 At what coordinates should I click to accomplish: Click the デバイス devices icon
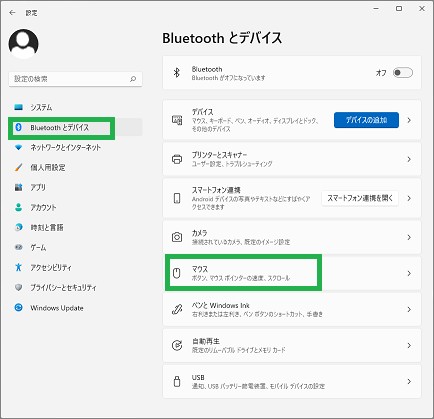point(177,120)
